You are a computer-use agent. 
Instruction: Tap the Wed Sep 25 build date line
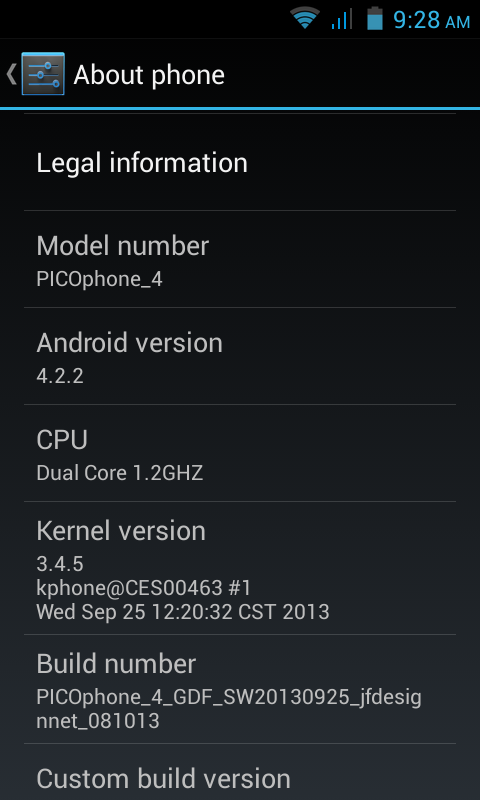coord(183,611)
